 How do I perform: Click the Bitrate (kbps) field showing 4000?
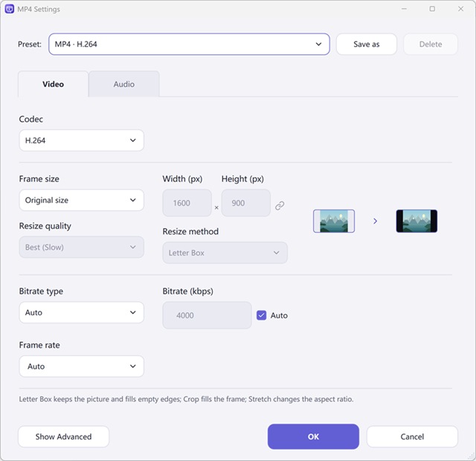[x=207, y=315]
